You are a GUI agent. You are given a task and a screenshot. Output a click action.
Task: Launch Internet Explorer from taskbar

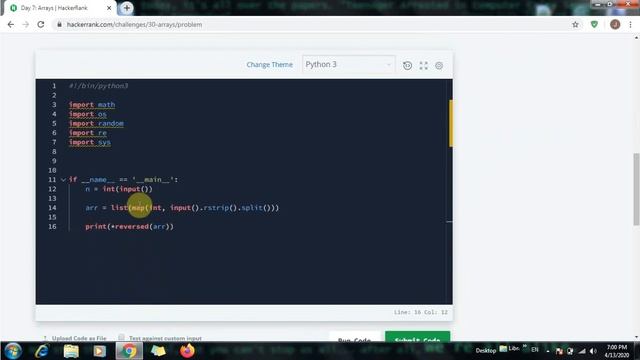click(x=41, y=351)
